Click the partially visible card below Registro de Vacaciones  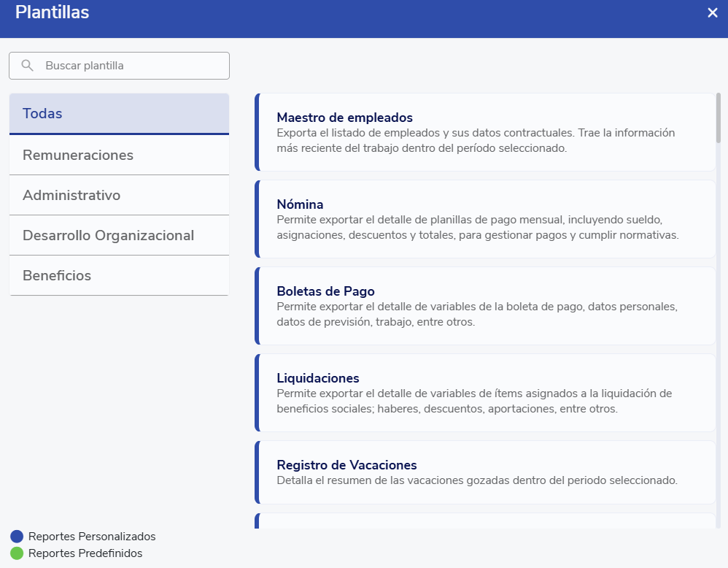pyautogui.click(x=485, y=521)
